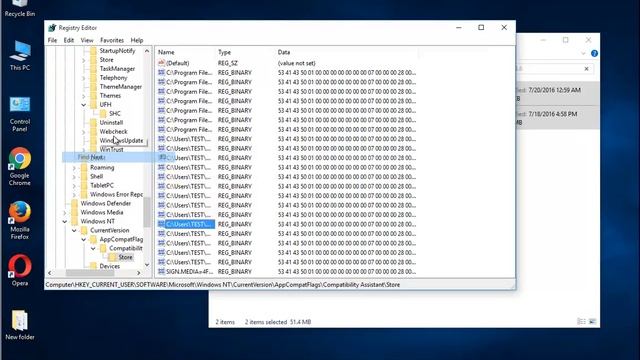This screenshot has height=360, width=640.
Task: Select file row dated 7/18/2016 4:58 PM
Action: (x=558, y=118)
